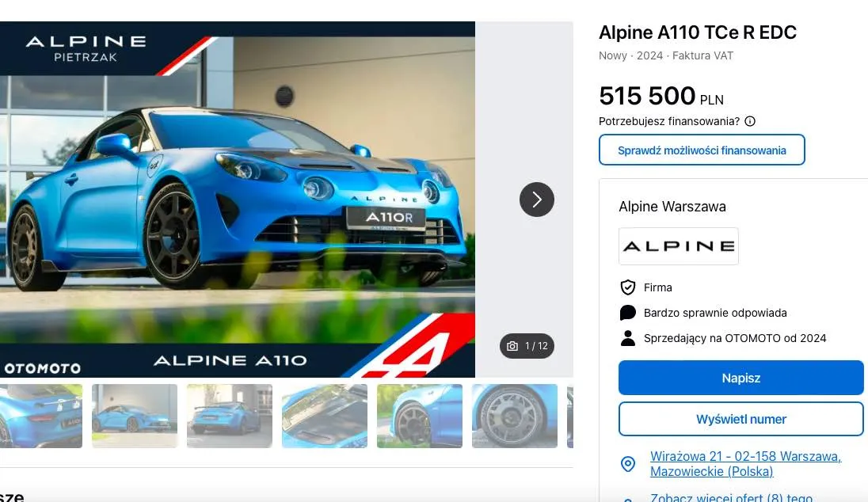Select the garage side view thumbnail

[135, 416]
